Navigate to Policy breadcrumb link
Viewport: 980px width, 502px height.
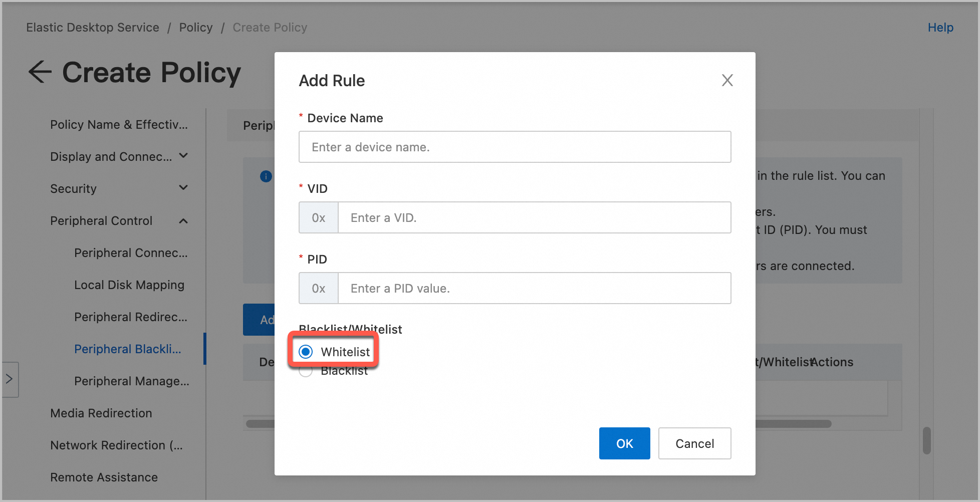[196, 28]
